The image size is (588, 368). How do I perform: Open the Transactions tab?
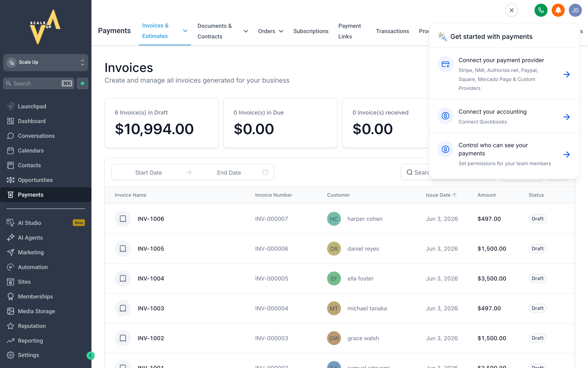[392, 31]
